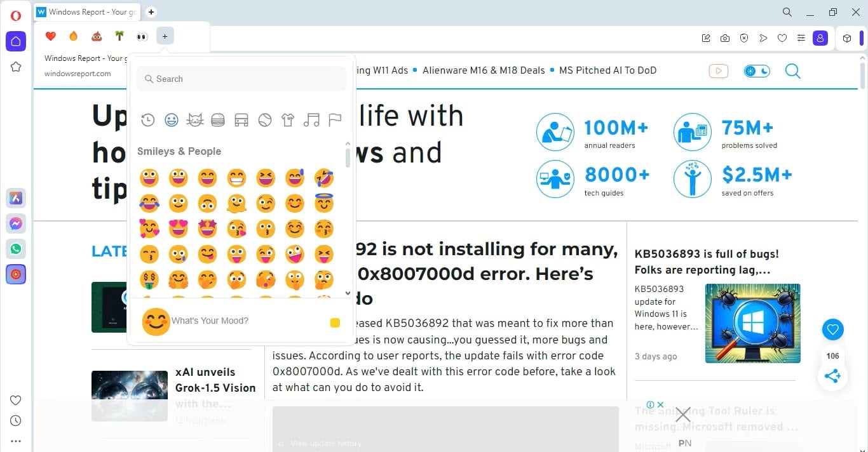The width and height of the screenshot is (868, 452).
Task: Choose the heart-eyes emoji
Action: (179, 229)
